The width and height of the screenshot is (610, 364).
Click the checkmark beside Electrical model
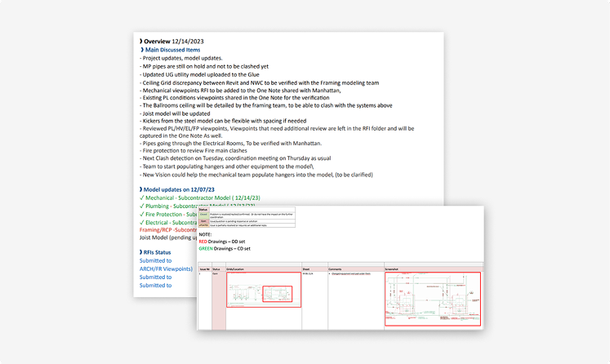point(142,222)
